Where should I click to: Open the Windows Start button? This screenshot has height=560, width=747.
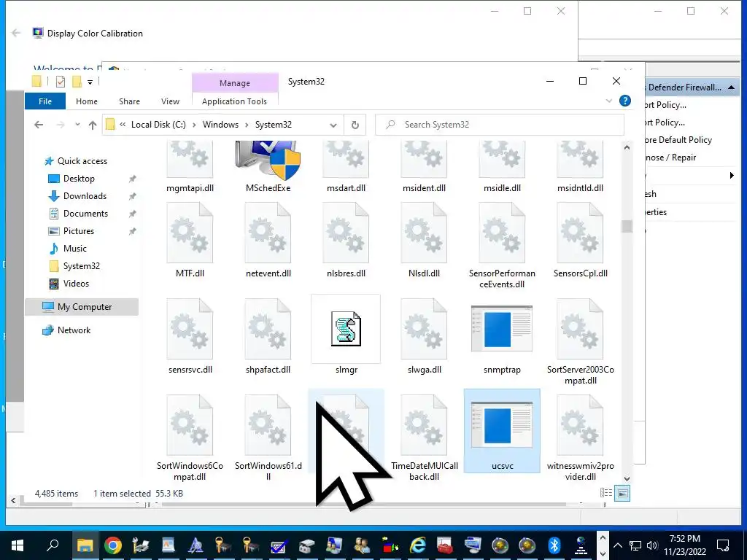tap(18, 545)
